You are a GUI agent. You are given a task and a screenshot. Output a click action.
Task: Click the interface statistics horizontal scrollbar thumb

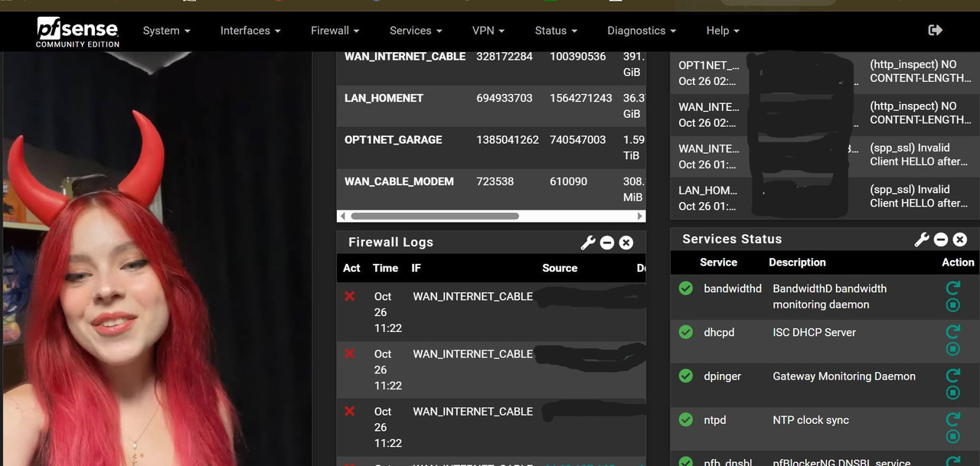point(435,217)
